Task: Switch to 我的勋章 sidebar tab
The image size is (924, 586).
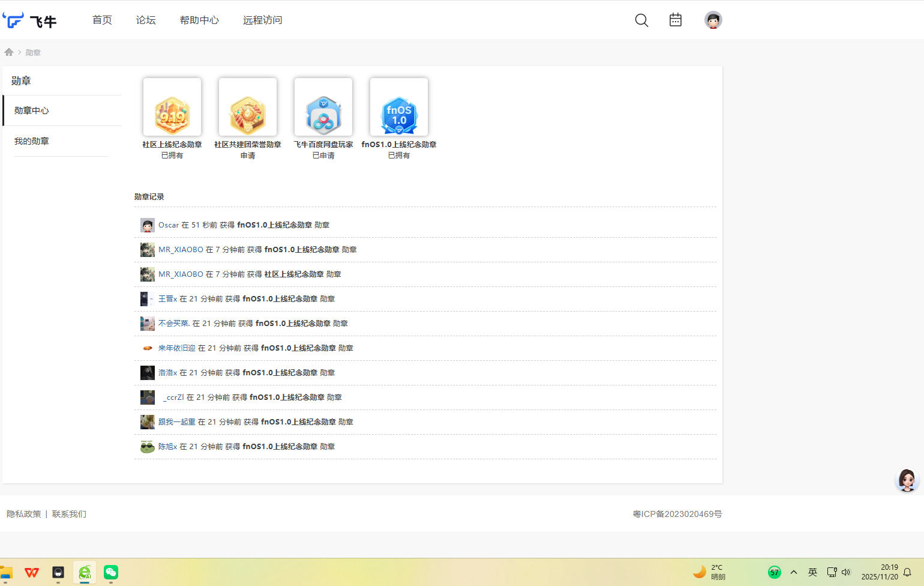Action: point(32,141)
